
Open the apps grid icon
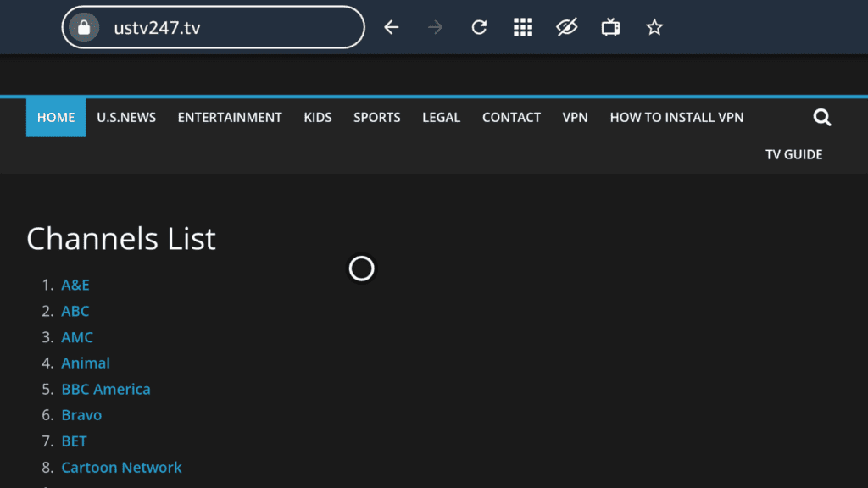(x=522, y=27)
